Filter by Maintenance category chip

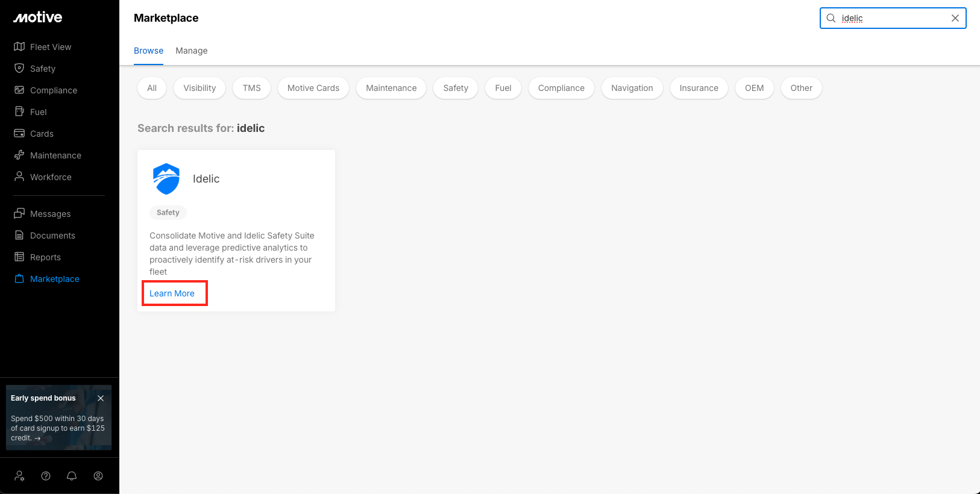(x=391, y=88)
